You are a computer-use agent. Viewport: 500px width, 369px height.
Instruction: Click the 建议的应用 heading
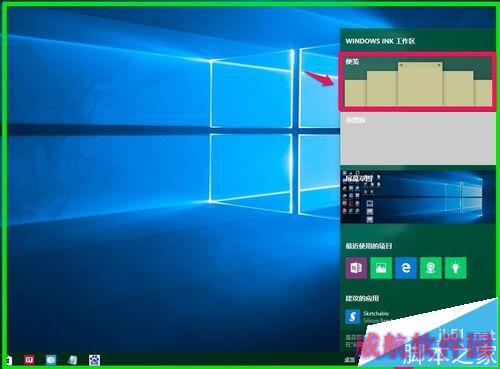pos(362,298)
